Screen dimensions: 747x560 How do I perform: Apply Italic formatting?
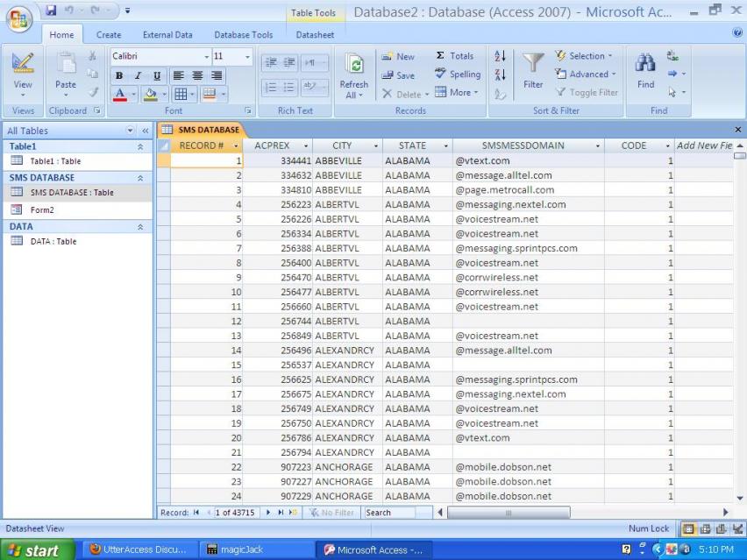[138, 75]
